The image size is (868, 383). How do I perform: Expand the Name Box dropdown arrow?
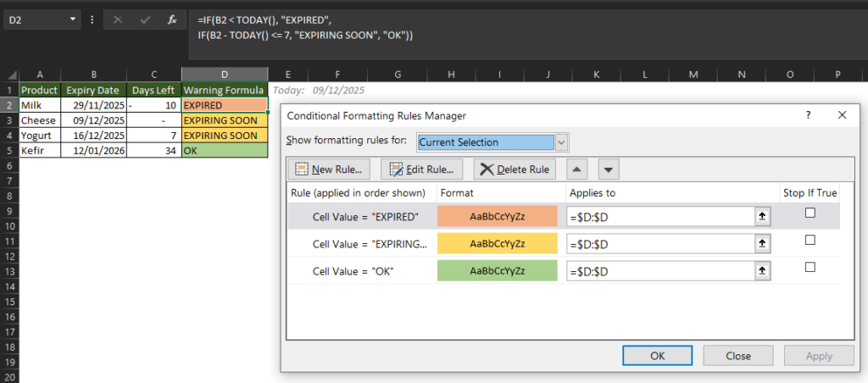pyautogui.click(x=72, y=19)
